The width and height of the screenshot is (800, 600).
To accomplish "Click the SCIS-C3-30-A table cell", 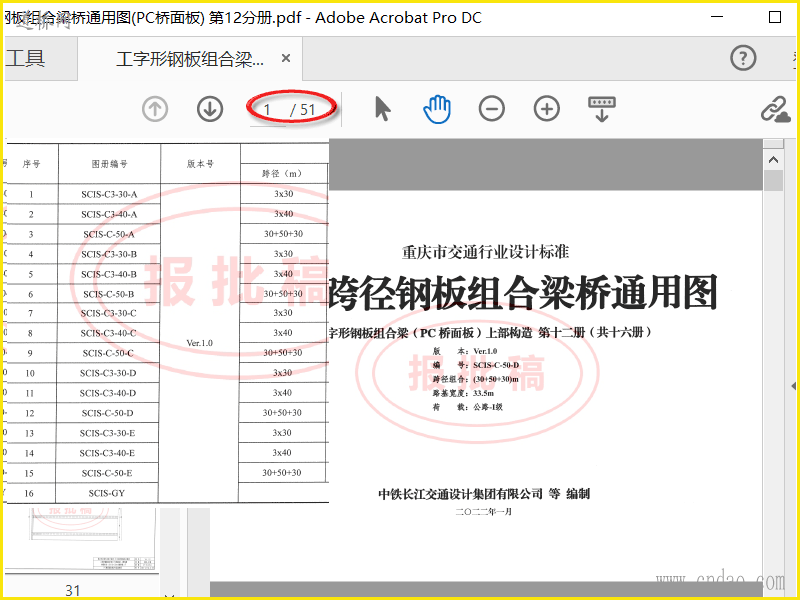I will (109, 194).
